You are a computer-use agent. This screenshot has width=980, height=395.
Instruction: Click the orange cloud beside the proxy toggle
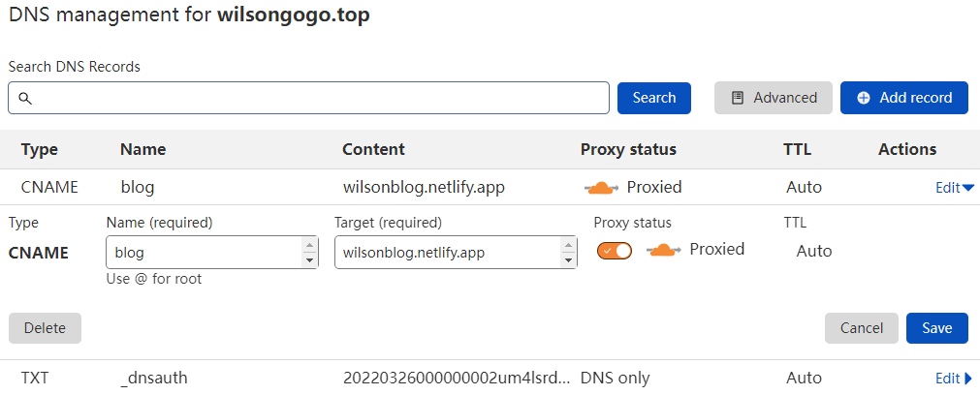tap(664, 250)
